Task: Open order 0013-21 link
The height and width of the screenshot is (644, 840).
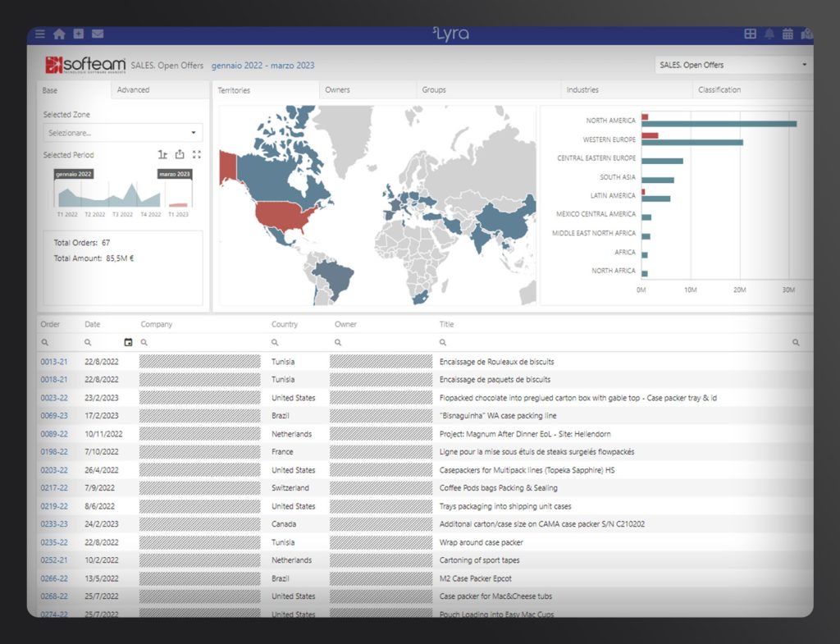Action: click(x=54, y=361)
